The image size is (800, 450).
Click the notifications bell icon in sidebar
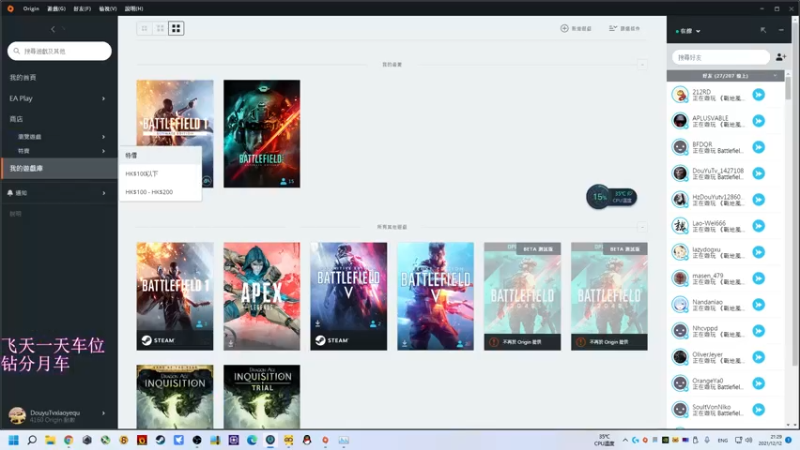click(x=10, y=193)
